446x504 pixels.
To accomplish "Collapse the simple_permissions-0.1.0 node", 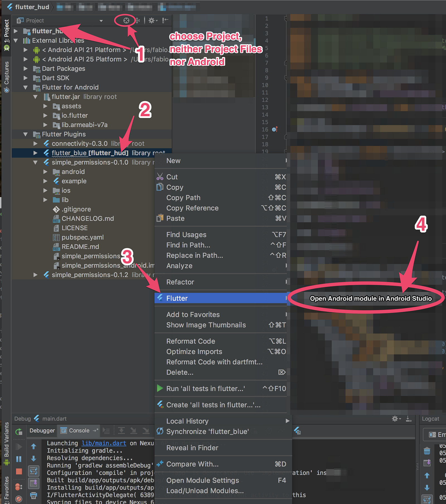I will (x=35, y=162).
